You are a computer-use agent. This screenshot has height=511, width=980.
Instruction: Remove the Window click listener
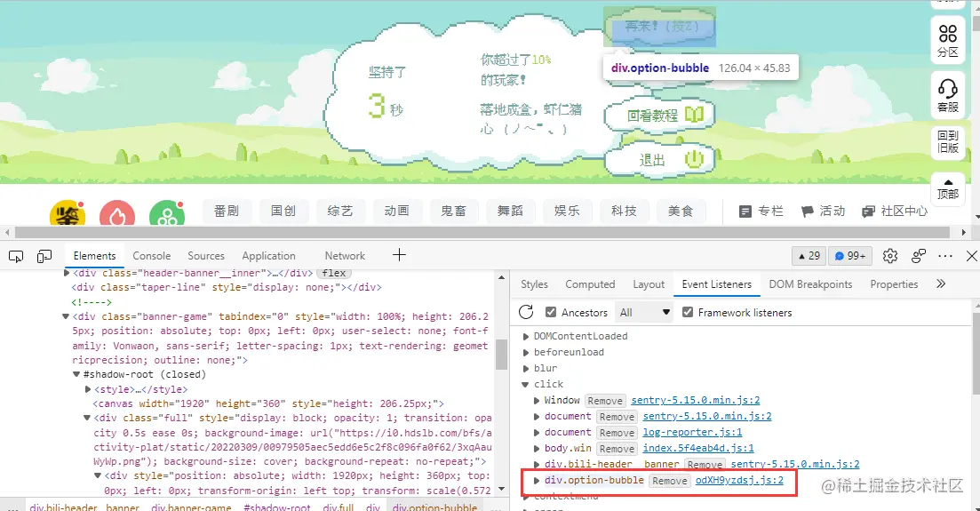(x=605, y=401)
